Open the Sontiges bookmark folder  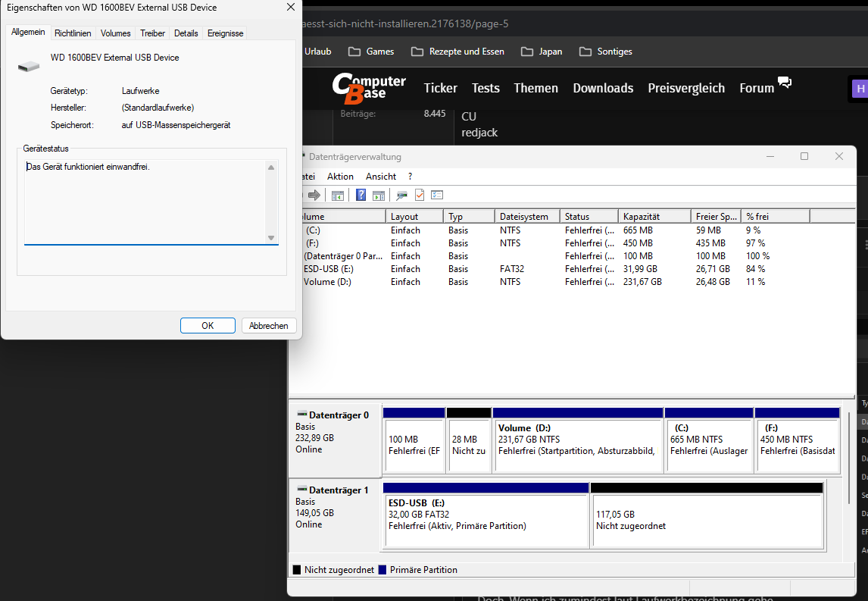[606, 52]
